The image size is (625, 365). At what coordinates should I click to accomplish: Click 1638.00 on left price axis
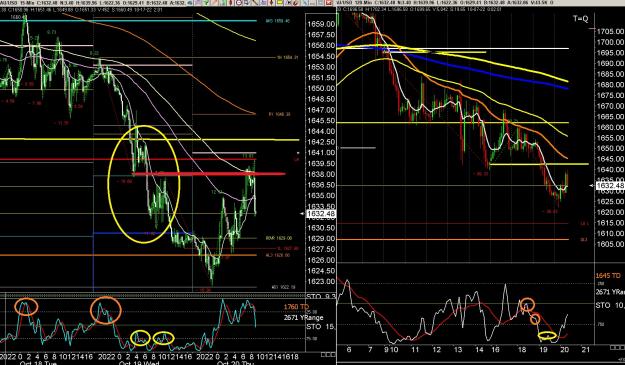[x=321, y=175]
